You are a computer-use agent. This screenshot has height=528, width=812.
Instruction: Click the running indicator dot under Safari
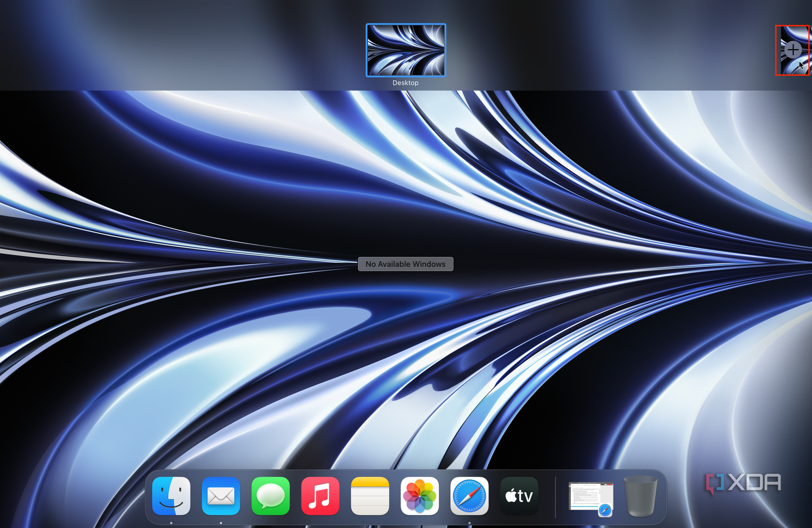[469, 524]
